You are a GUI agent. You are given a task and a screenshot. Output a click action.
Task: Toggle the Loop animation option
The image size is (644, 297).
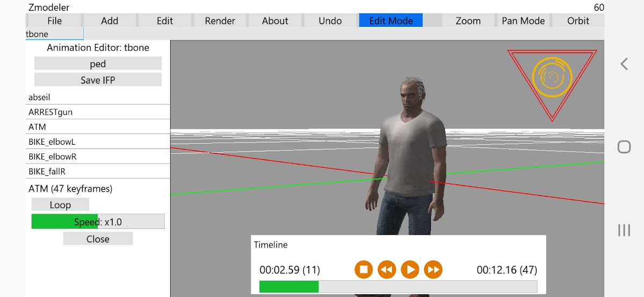60,205
